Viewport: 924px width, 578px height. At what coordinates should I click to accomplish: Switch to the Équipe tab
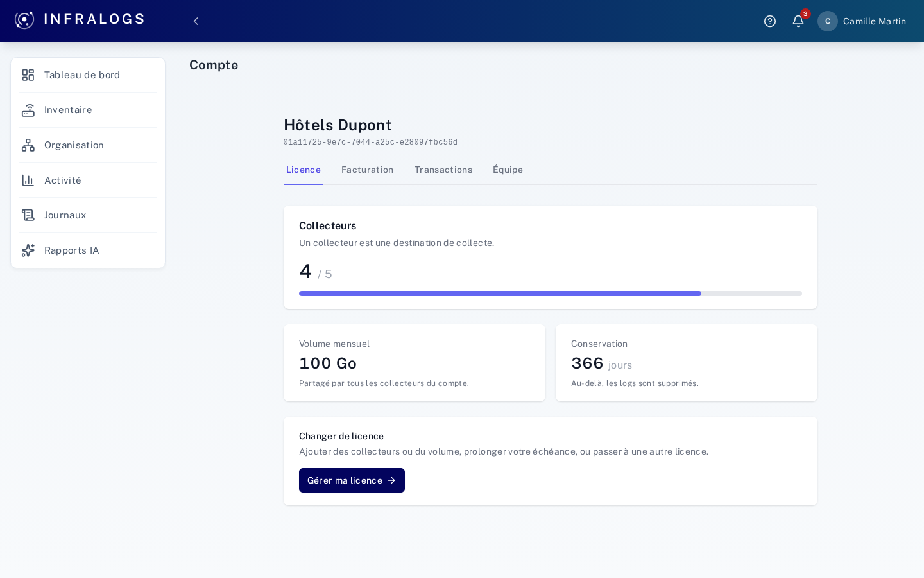[x=508, y=170]
